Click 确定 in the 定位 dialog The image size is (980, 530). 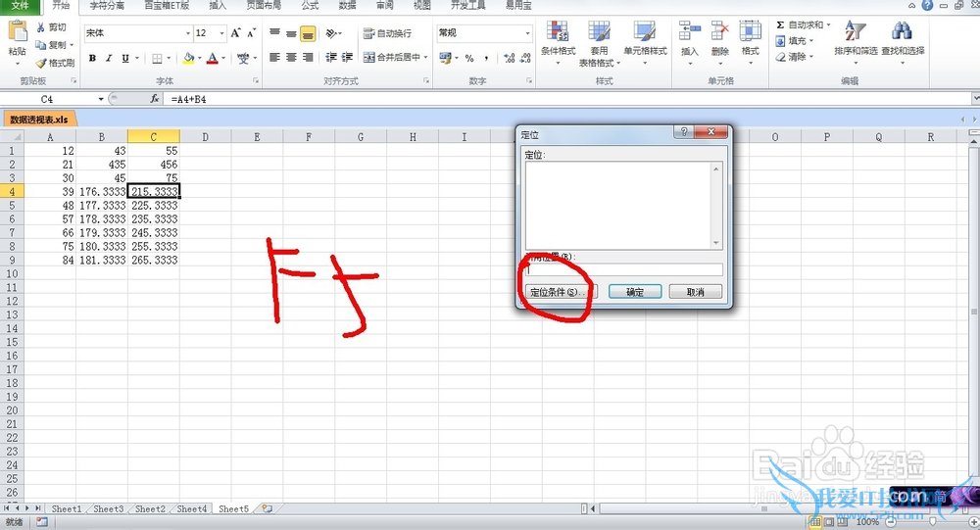(635, 292)
